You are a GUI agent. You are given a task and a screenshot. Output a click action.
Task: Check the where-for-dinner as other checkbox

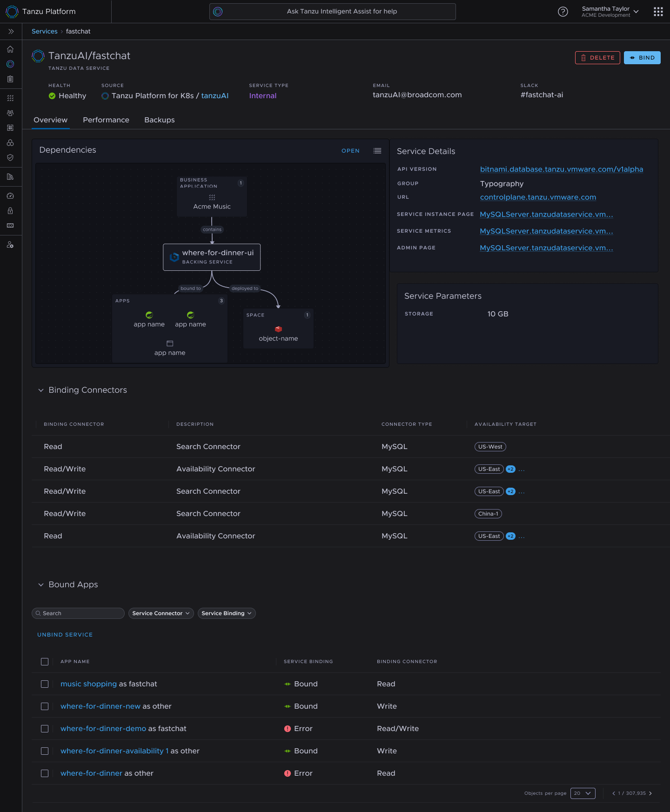tap(45, 773)
